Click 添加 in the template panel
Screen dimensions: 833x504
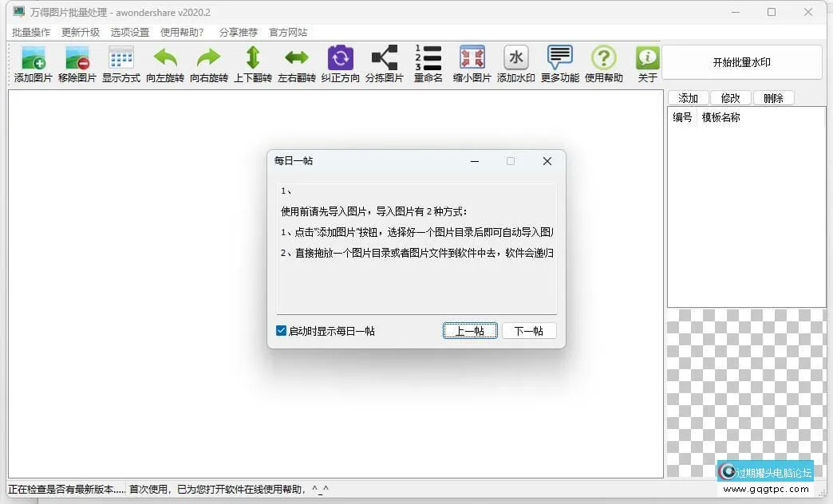click(x=688, y=97)
